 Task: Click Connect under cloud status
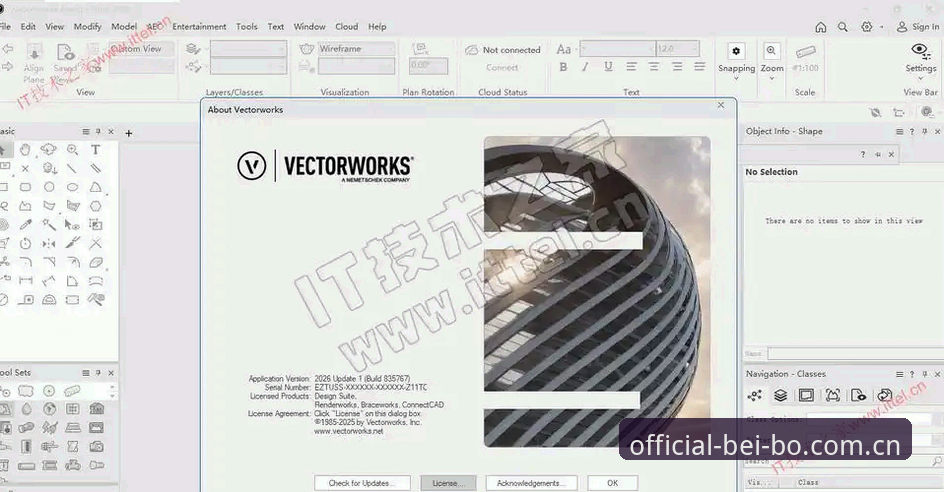coord(502,67)
